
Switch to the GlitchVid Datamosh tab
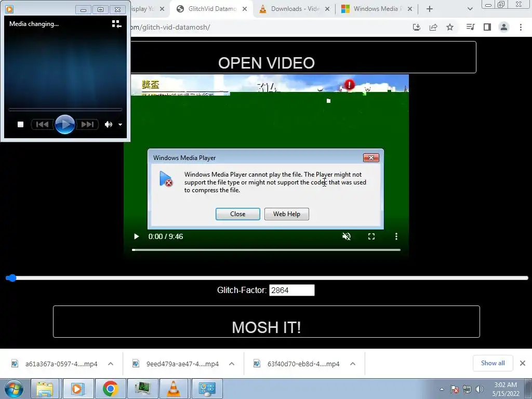pos(212,9)
